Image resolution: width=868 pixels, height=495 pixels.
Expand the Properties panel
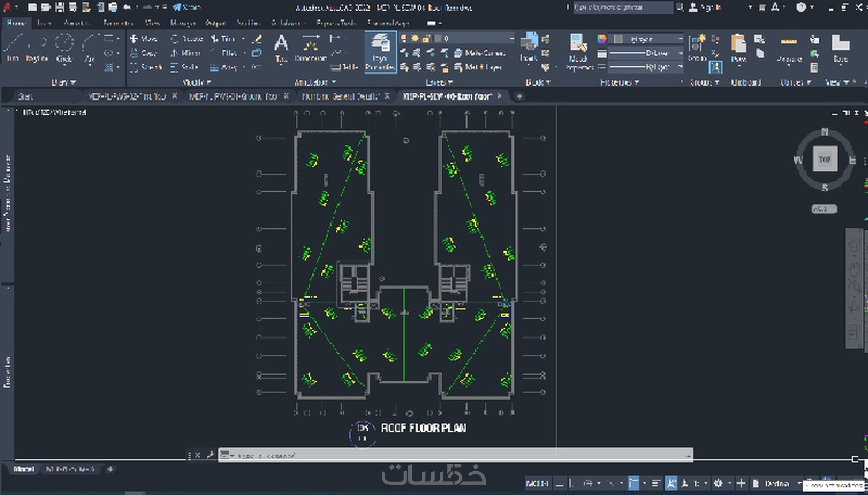[619, 82]
